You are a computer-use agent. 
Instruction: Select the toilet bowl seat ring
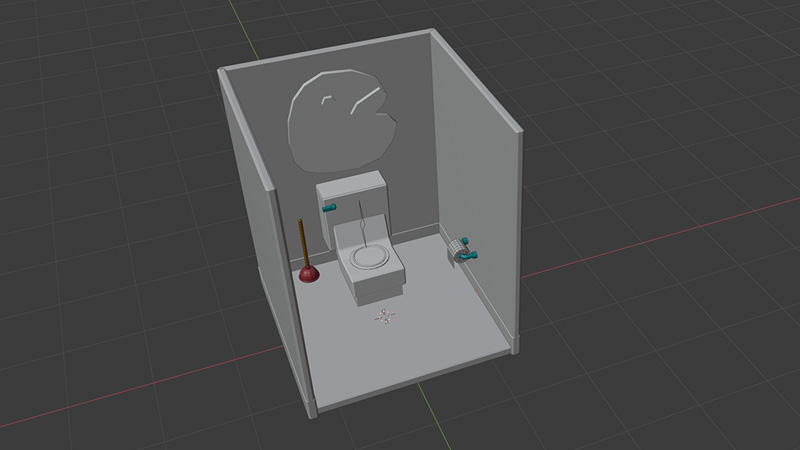[x=369, y=256]
